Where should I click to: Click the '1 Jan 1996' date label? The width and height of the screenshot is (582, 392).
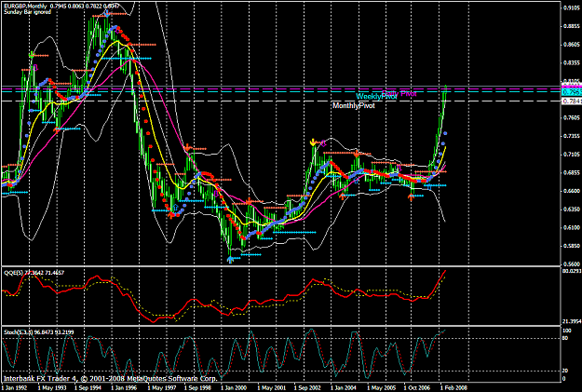(x=125, y=388)
